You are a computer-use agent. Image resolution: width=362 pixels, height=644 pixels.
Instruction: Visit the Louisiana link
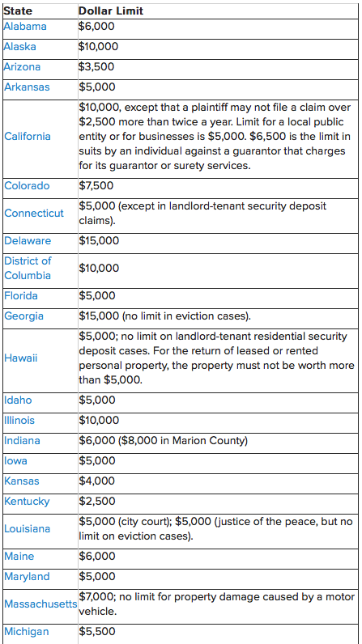[x=27, y=528]
